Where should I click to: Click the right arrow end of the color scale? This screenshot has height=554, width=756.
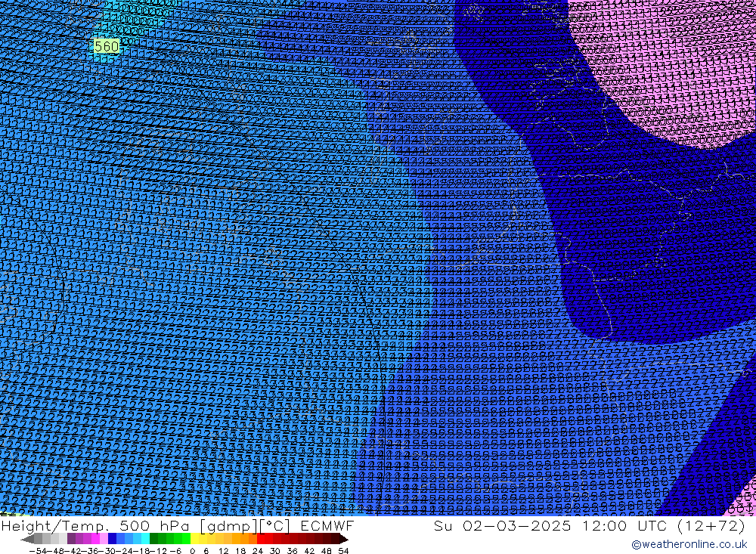pyautogui.click(x=343, y=539)
